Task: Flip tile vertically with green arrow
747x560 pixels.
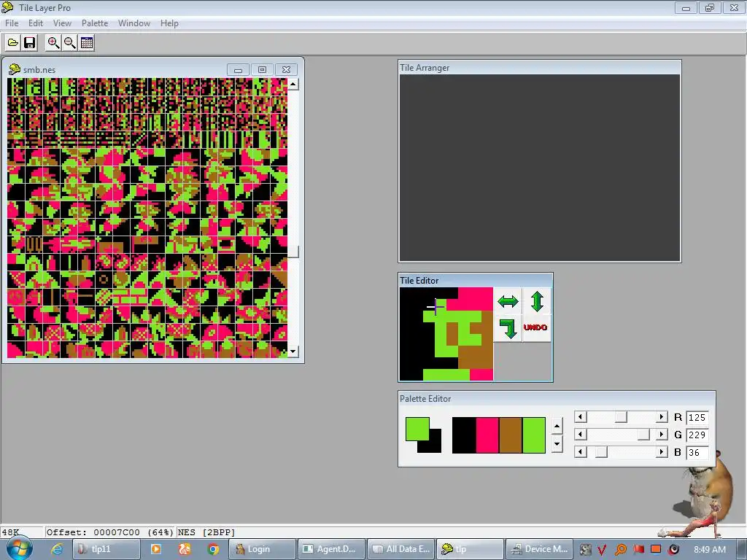Action: (x=537, y=301)
